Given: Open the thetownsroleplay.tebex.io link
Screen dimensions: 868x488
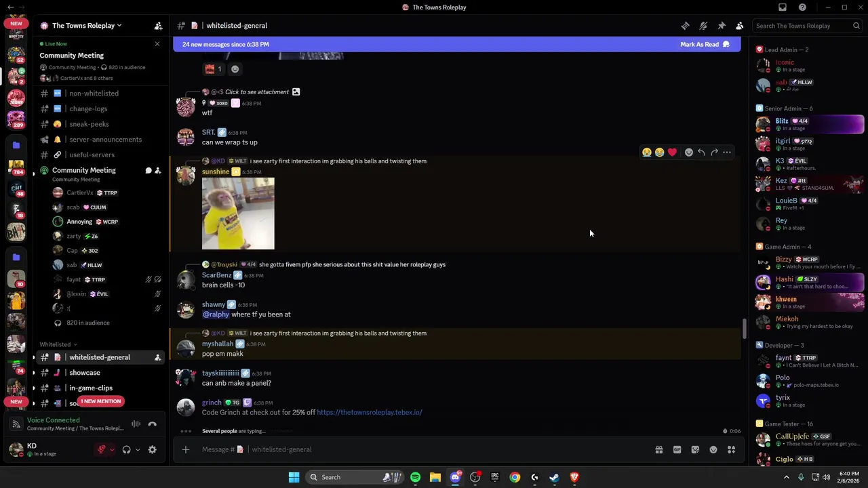Looking at the screenshot, I should click(x=370, y=412).
